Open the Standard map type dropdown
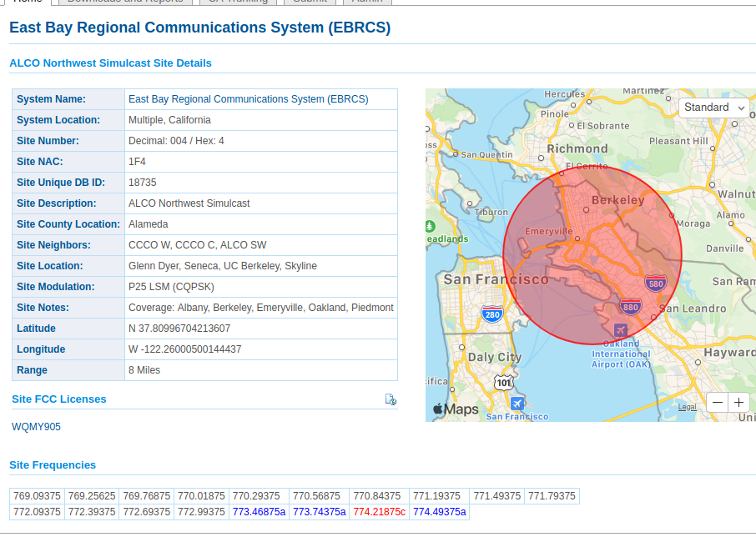The height and width of the screenshot is (537, 756). [714, 108]
